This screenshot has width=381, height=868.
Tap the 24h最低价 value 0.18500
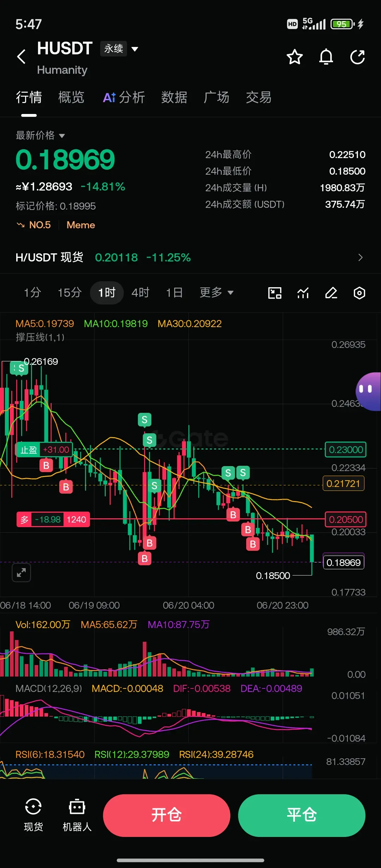tap(347, 171)
